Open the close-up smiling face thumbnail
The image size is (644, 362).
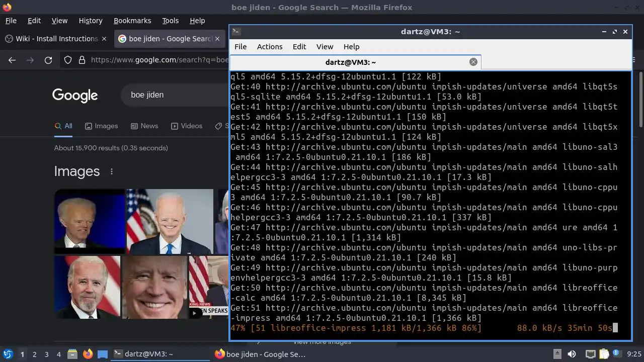[x=154, y=287]
